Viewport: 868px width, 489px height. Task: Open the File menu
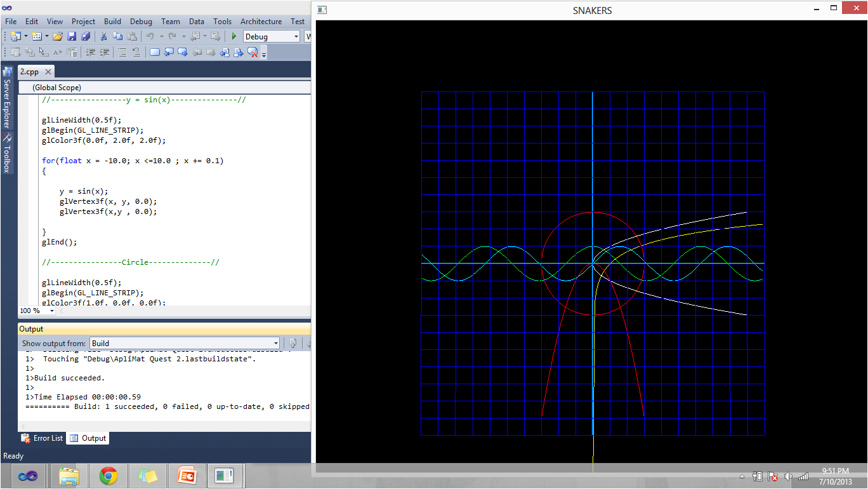click(11, 21)
